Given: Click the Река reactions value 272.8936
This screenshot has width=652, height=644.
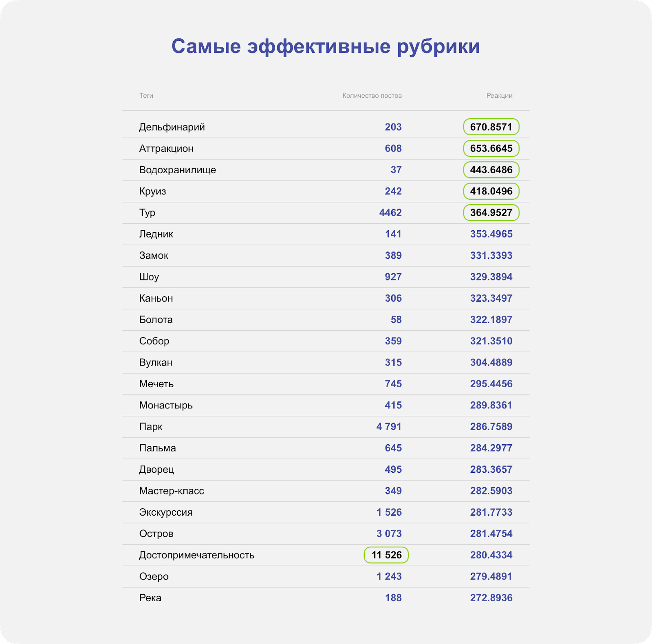Looking at the screenshot, I should (x=491, y=598).
